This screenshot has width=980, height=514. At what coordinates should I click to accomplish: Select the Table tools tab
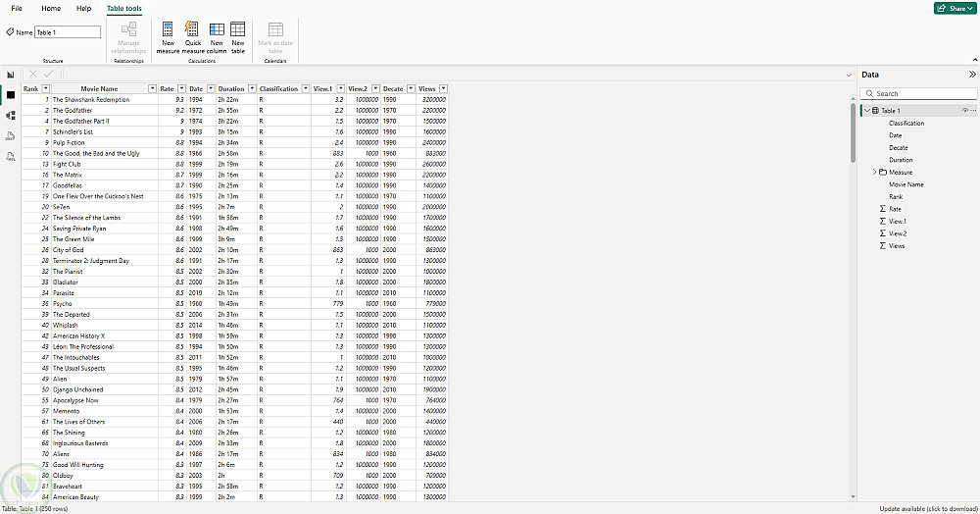[123, 8]
